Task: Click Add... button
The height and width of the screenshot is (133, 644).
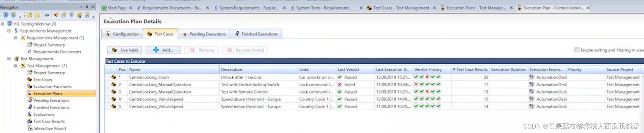Action: (163, 50)
